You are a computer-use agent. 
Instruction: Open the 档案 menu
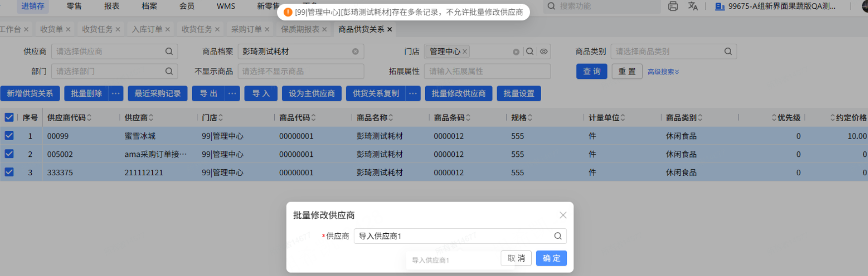click(149, 6)
